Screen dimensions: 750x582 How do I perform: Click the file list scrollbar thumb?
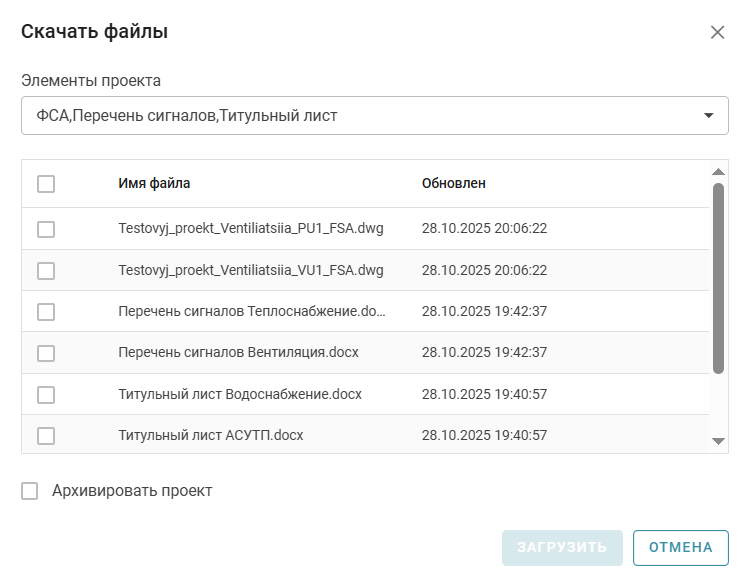point(718,278)
